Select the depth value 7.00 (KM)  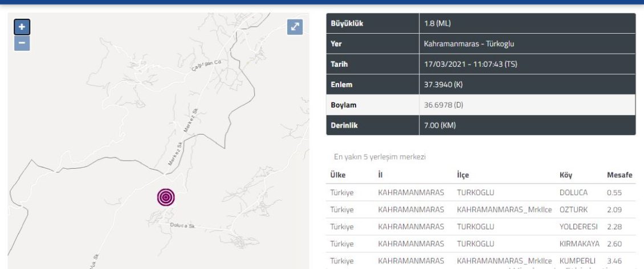[440, 125]
